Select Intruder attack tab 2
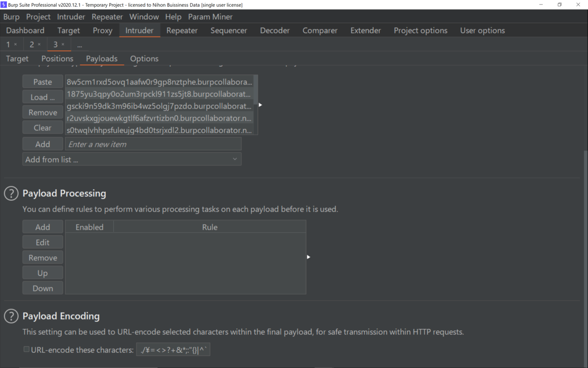 [x=32, y=45]
